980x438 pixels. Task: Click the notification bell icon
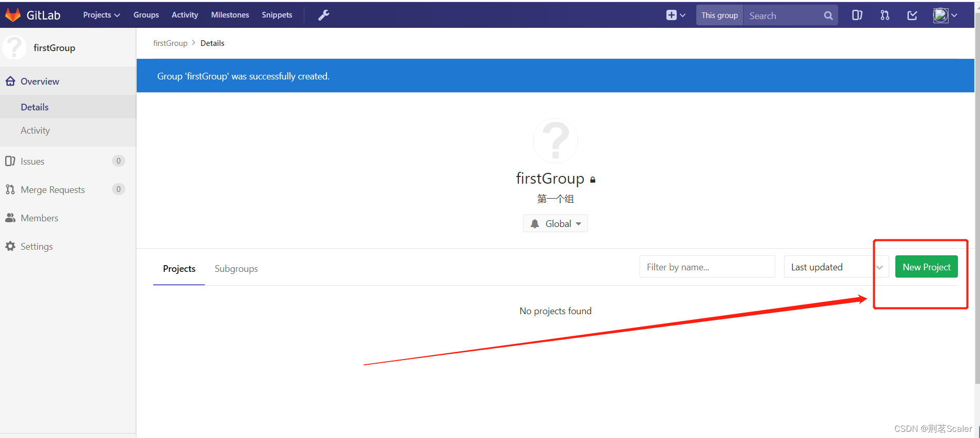coord(535,223)
